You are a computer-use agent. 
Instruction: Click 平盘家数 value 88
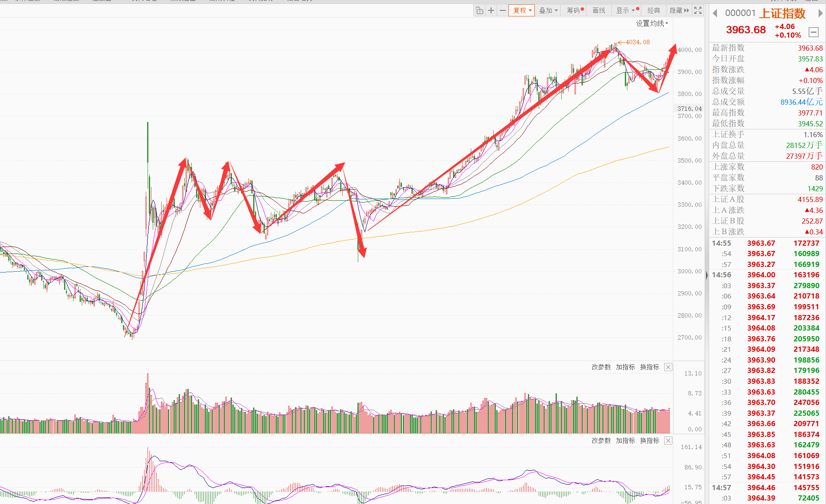coord(819,178)
